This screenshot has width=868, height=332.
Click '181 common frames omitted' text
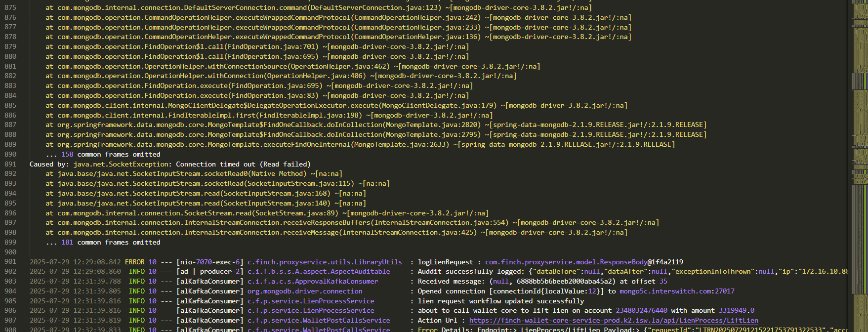pos(111,242)
